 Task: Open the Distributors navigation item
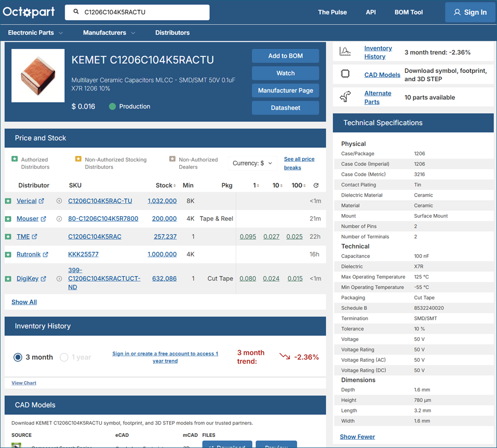pos(173,33)
